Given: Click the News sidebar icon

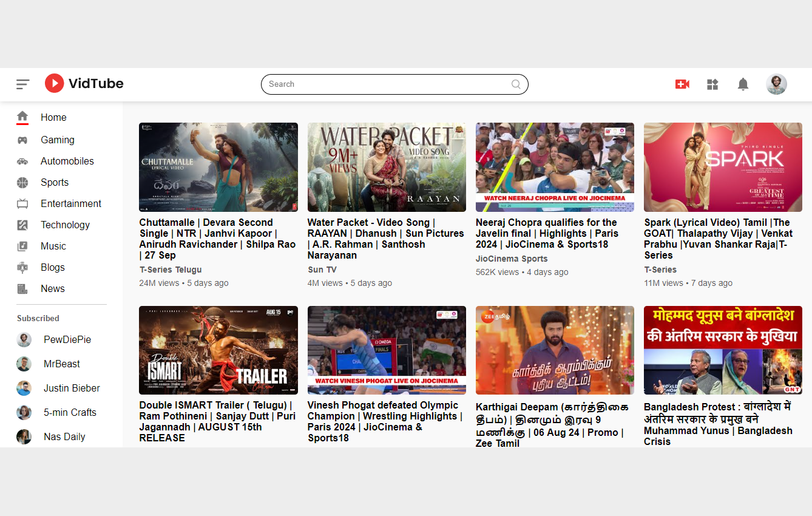Looking at the screenshot, I should 24,288.
